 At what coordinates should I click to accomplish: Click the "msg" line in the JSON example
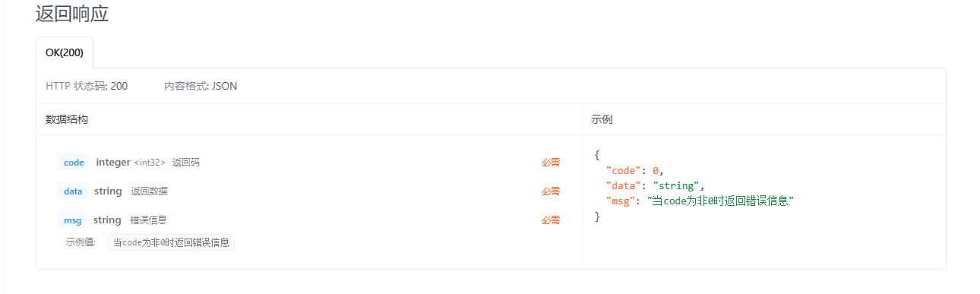[x=700, y=201]
